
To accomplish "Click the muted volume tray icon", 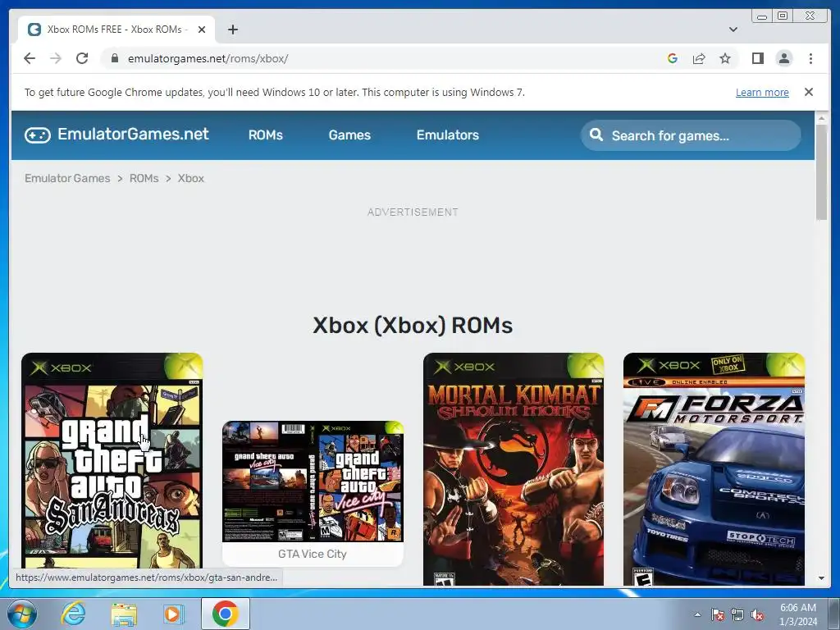I will [x=757, y=614].
